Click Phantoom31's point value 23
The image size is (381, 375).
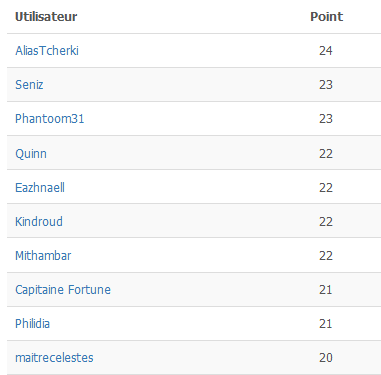(x=326, y=119)
